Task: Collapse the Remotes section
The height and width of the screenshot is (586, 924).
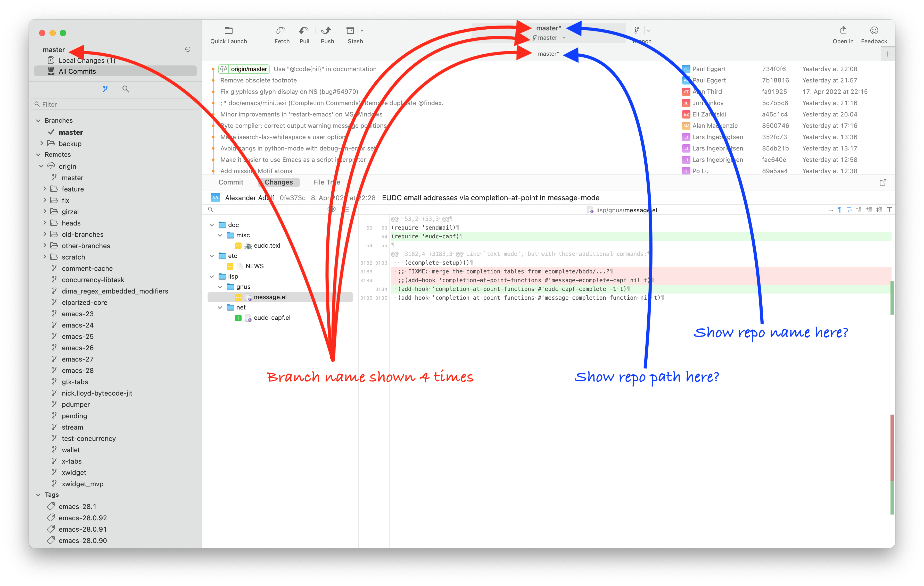Action: (38, 155)
